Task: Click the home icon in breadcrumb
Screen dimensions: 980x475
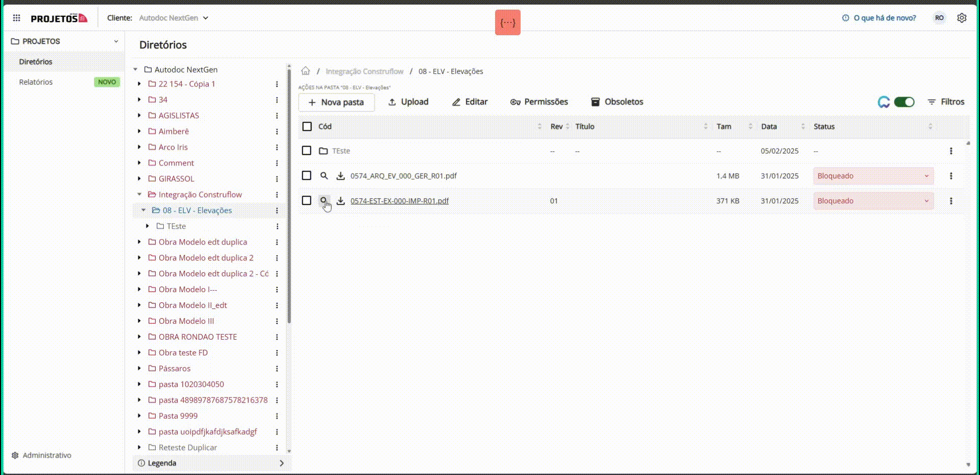Action: [305, 71]
